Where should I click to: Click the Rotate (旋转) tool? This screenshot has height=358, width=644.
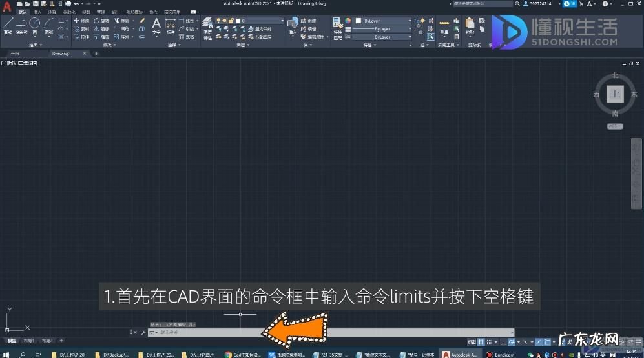[101, 21]
